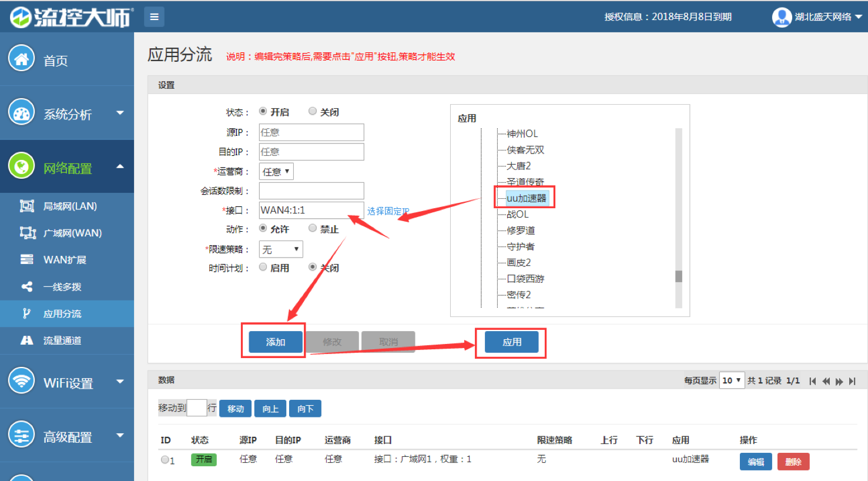Select 口袋西游 in the application tree

(x=525, y=279)
